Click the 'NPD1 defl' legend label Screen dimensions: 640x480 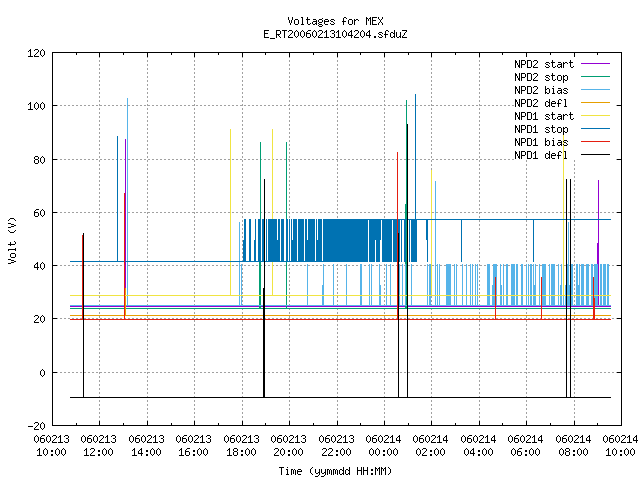pyautogui.click(x=541, y=156)
